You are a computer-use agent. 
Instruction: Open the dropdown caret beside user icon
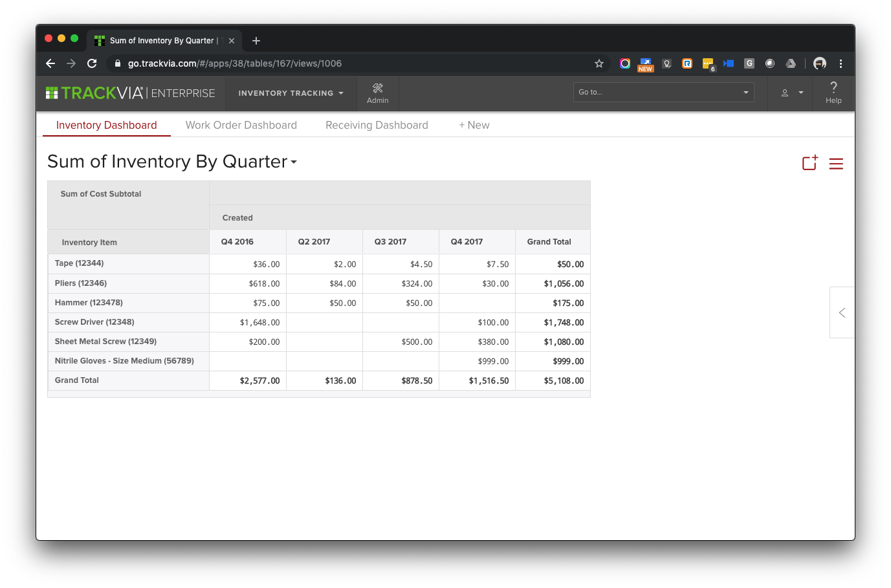point(801,93)
